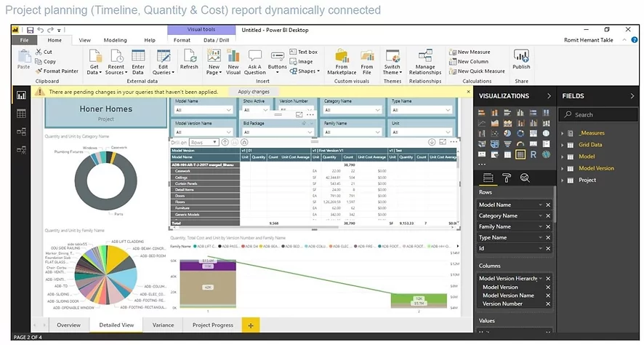Remove Category Name field from Rows
This screenshot has width=644, height=345.
[548, 216]
